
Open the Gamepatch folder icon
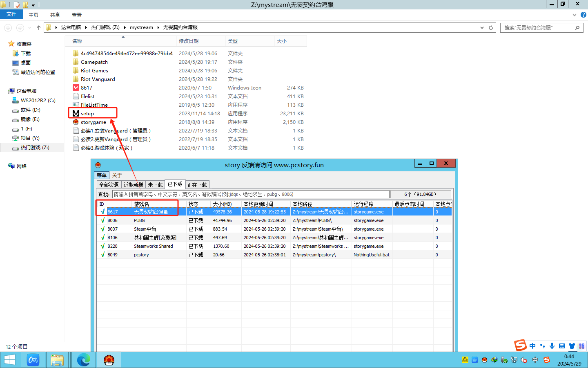[76, 62]
